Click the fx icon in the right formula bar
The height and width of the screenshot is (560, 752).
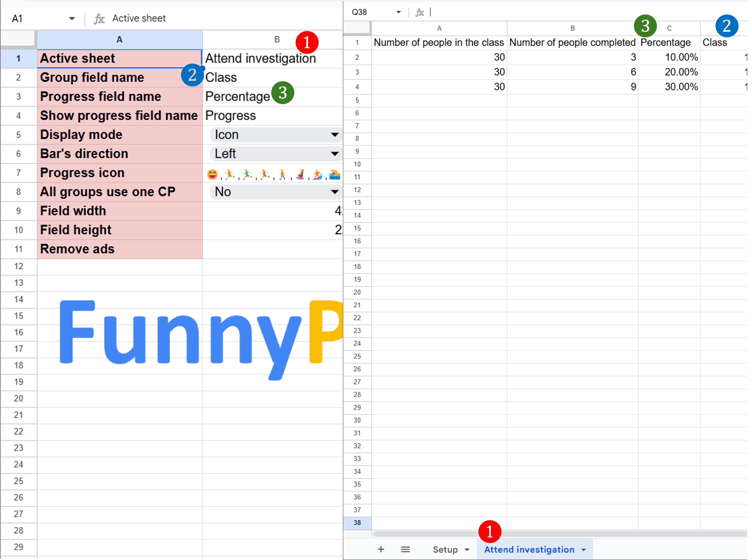420,12
